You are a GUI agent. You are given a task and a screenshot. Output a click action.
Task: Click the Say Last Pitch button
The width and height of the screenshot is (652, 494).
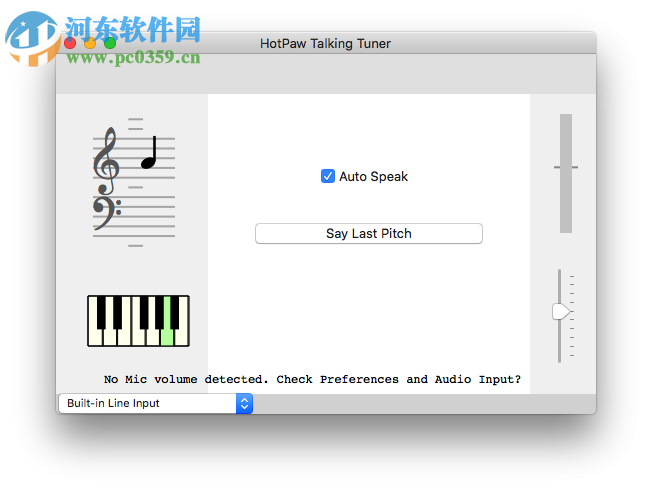[369, 234]
